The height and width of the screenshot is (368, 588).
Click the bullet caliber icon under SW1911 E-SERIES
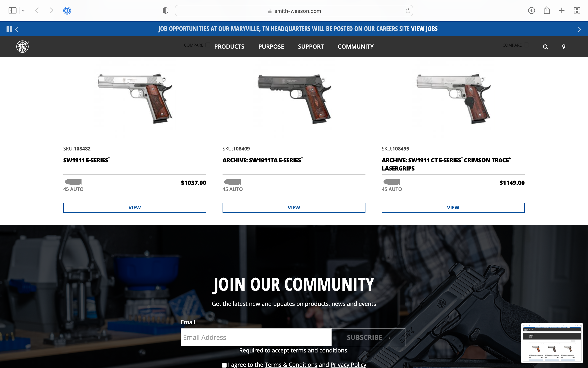(73, 182)
